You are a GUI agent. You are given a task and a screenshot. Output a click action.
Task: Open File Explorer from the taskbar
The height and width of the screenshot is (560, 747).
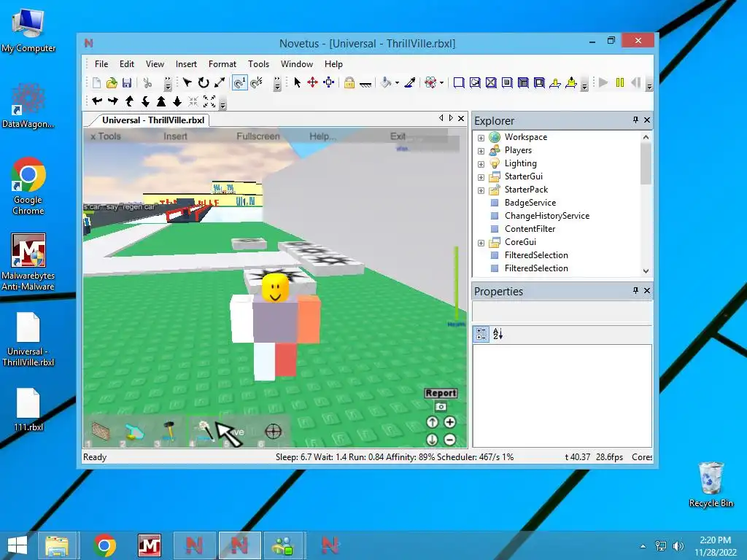coord(57,545)
